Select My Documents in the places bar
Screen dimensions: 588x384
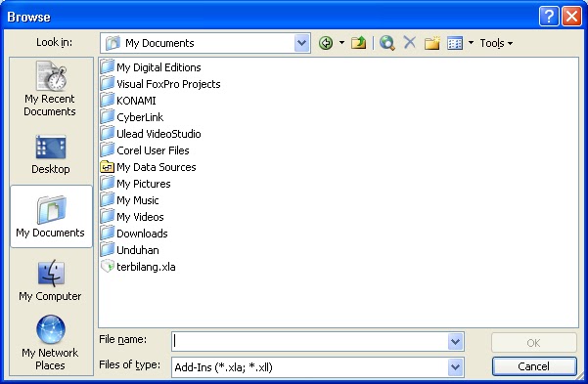(51, 216)
